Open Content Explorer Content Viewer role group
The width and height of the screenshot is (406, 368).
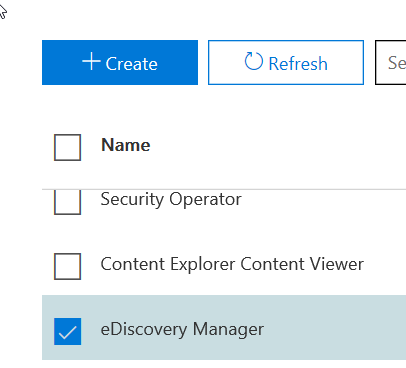tap(232, 264)
